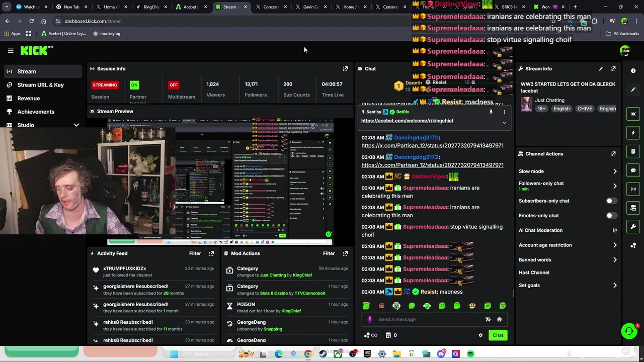Toggle Emotes-only chat
The height and width of the screenshot is (362, 644).
(x=611, y=216)
